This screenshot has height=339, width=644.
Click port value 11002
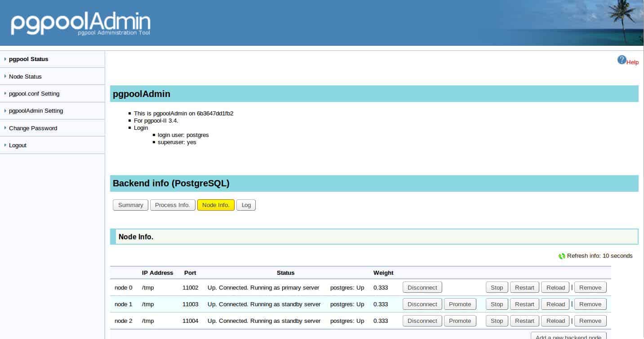[190, 287]
